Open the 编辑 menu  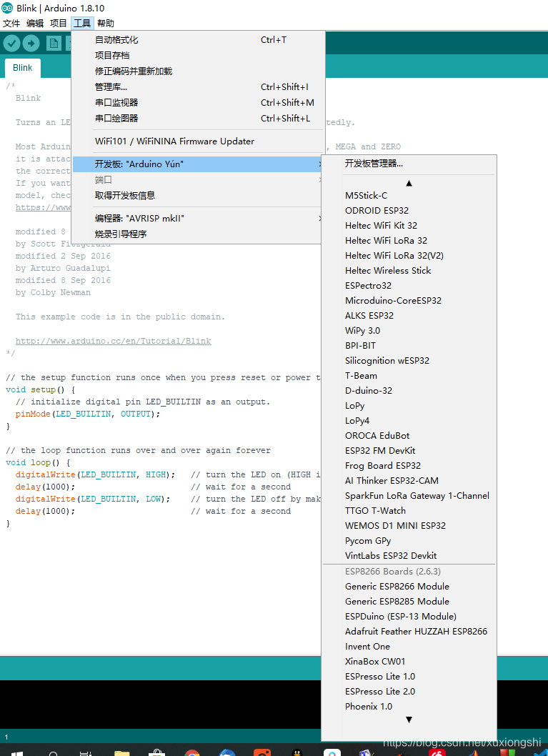pyautogui.click(x=35, y=23)
